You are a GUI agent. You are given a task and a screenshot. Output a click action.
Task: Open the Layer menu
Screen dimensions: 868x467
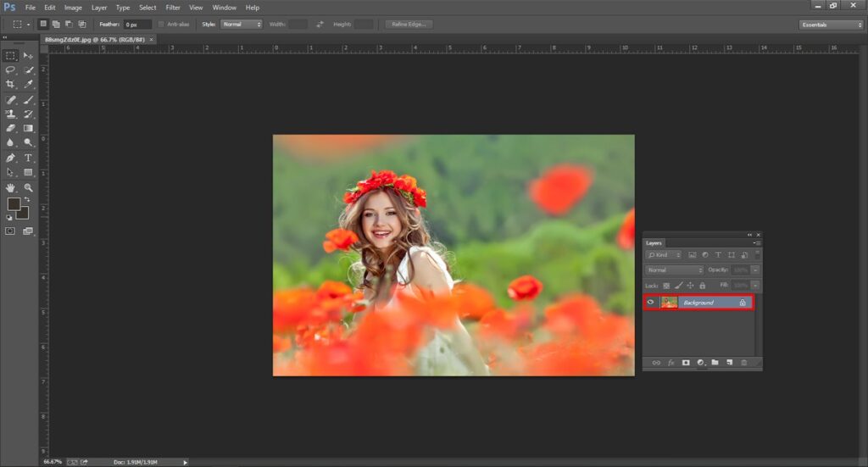[x=99, y=8]
